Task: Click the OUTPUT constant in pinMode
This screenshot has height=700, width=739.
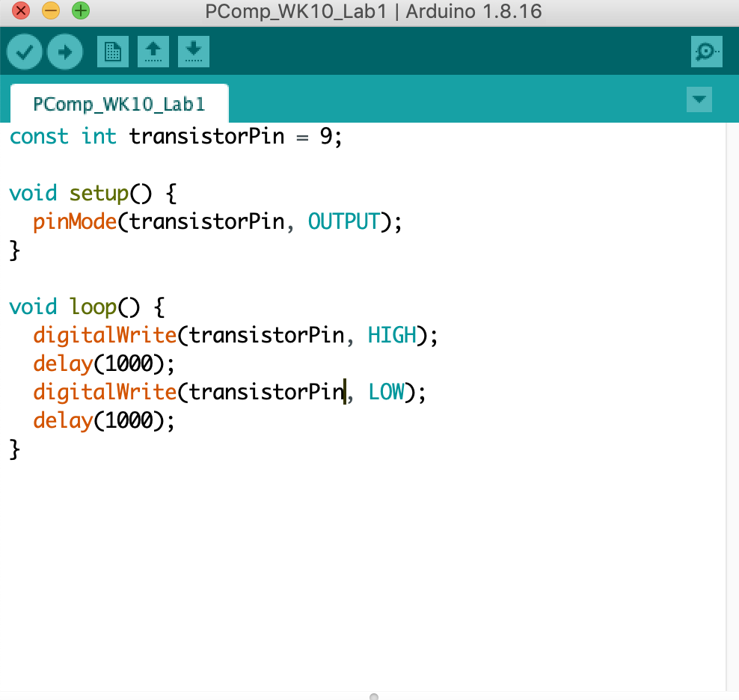Action: point(344,221)
